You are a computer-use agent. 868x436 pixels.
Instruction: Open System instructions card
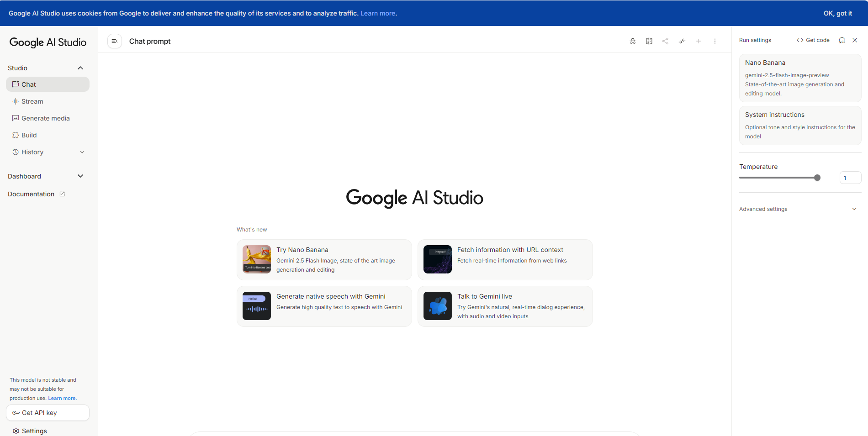800,126
